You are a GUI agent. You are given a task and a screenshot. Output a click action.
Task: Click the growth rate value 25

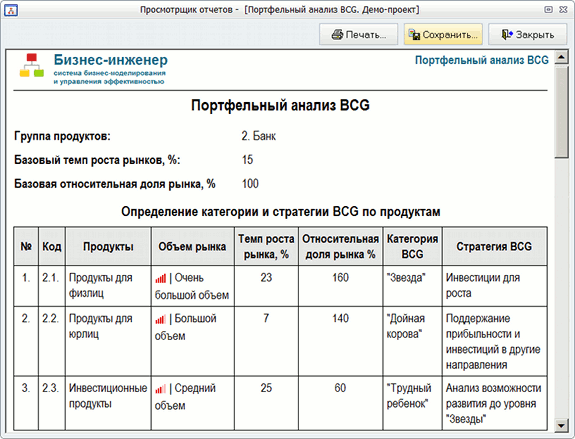[x=266, y=388]
